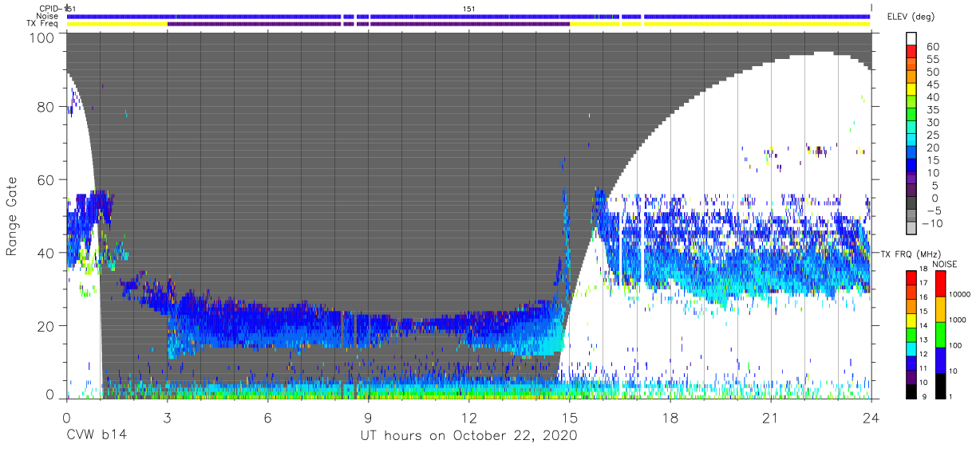Click the purple TX Freq bar segment

[x=368, y=24]
